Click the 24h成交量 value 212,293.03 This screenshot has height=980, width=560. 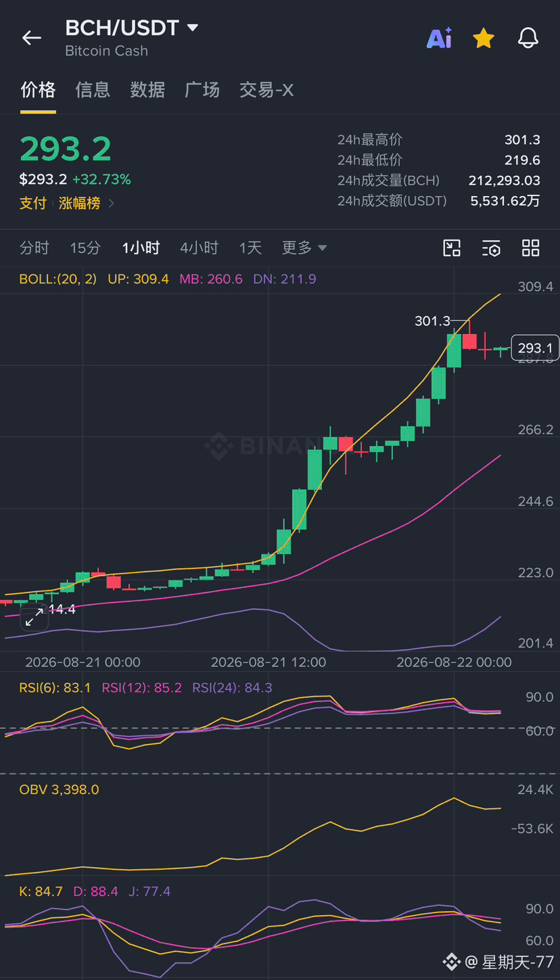(x=505, y=181)
